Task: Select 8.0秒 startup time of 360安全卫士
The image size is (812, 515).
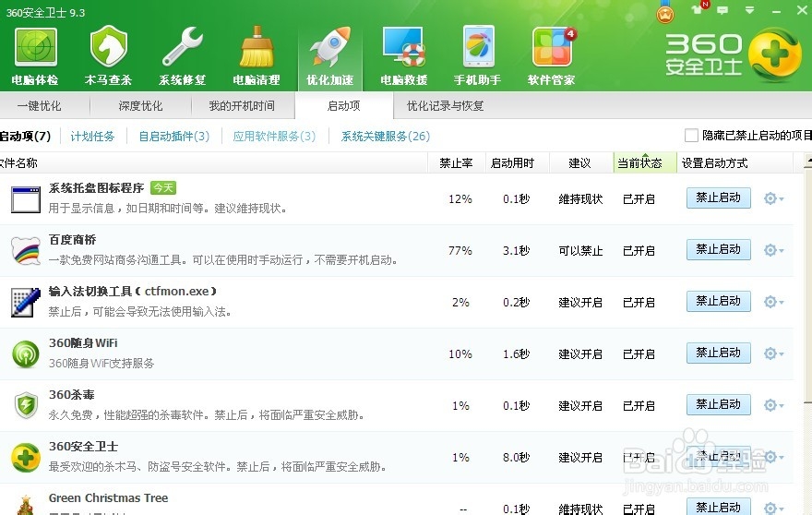Action: [x=517, y=458]
